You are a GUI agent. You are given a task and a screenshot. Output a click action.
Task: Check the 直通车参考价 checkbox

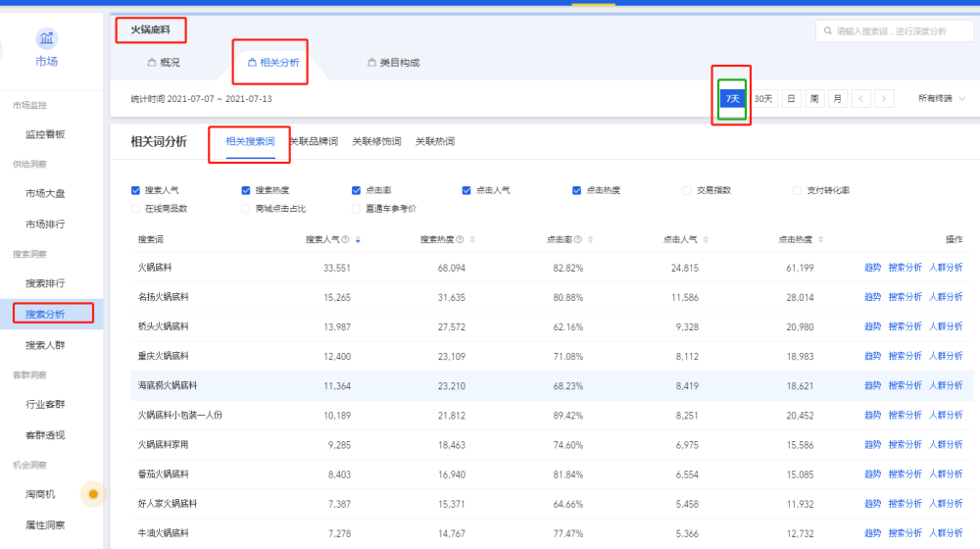[357, 208]
